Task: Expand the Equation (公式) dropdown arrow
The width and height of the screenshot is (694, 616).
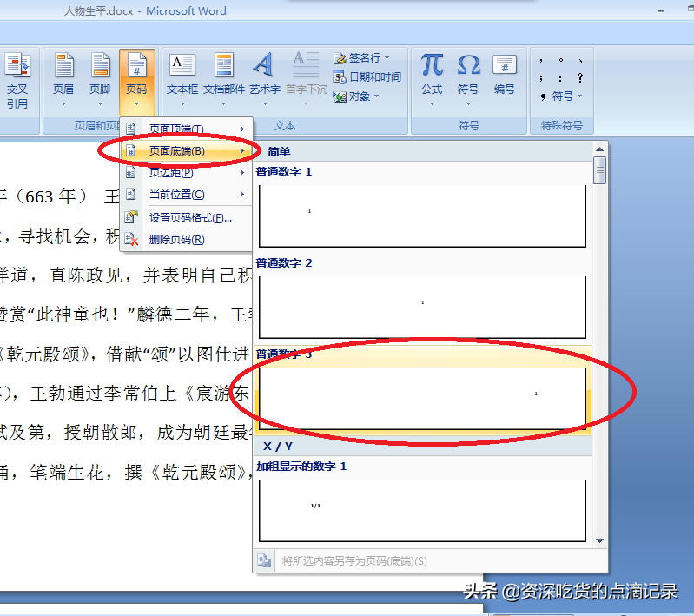Action: click(x=432, y=103)
